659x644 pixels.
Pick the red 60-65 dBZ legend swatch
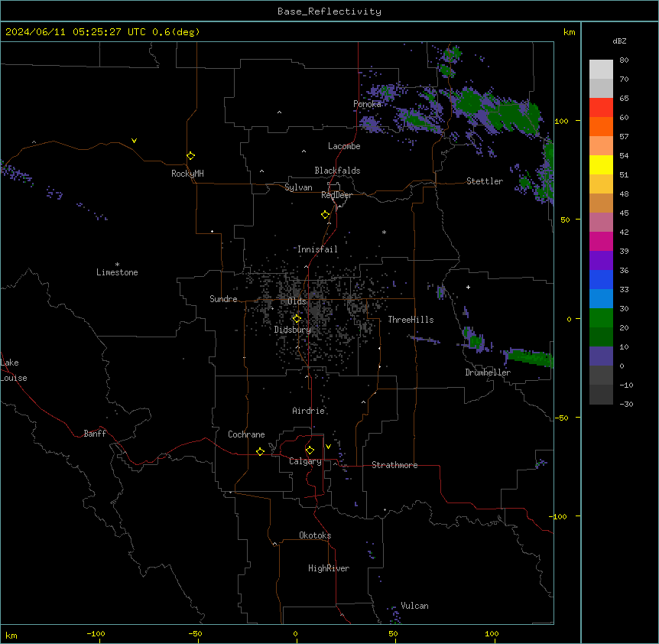coord(601,108)
